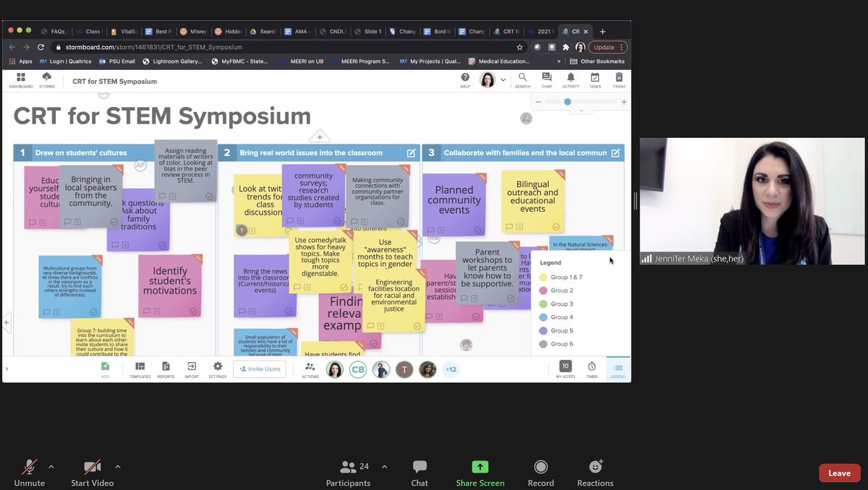Viewport: 868px width, 490px height.
Task: Toggle checkmark on Multicultural groups note
Action: coord(93,312)
